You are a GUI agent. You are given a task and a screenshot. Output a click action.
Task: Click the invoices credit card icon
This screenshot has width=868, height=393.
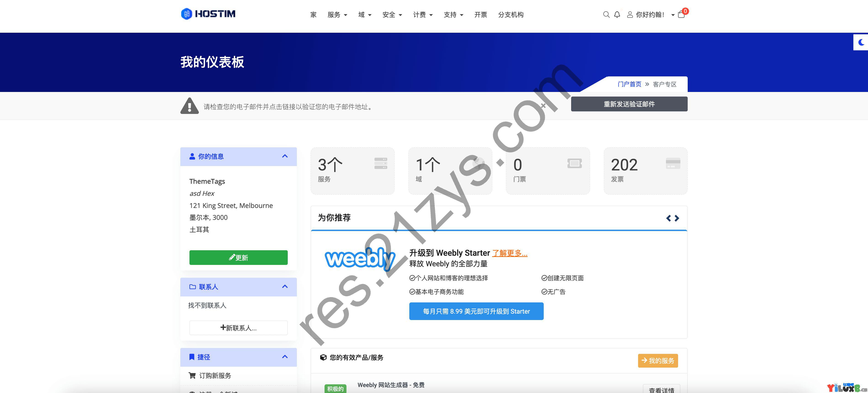pyautogui.click(x=673, y=163)
